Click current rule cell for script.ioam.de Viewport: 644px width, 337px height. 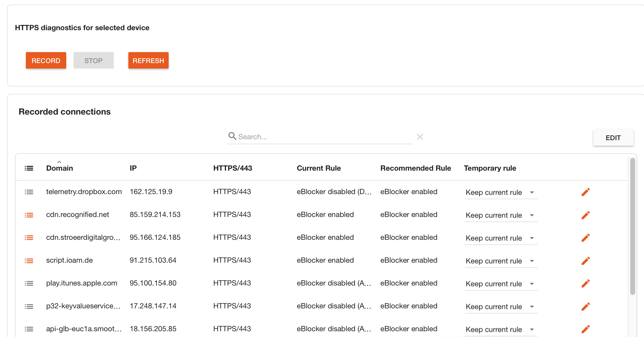point(325,260)
